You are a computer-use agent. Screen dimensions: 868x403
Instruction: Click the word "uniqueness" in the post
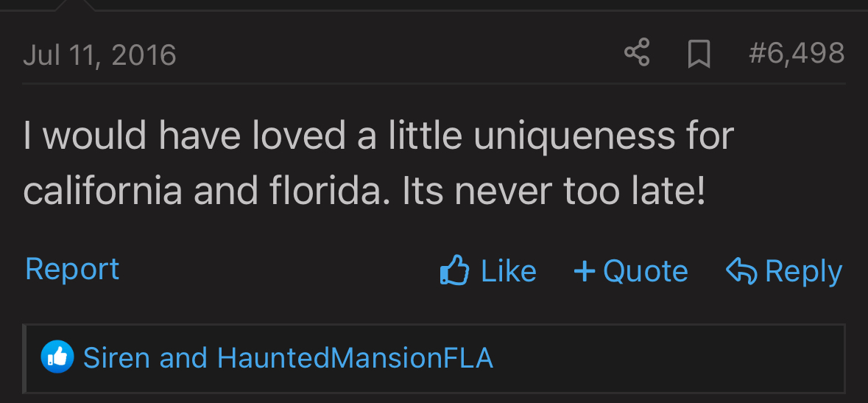point(574,136)
